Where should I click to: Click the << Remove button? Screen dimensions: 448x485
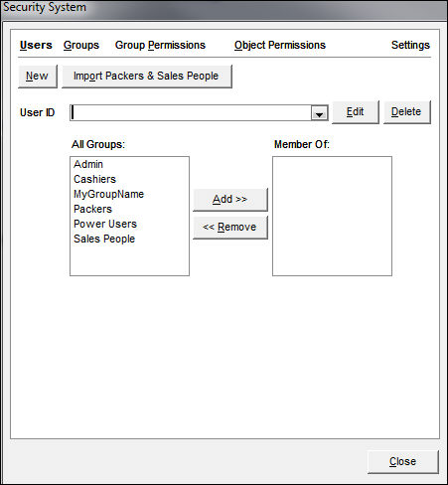tap(230, 227)
